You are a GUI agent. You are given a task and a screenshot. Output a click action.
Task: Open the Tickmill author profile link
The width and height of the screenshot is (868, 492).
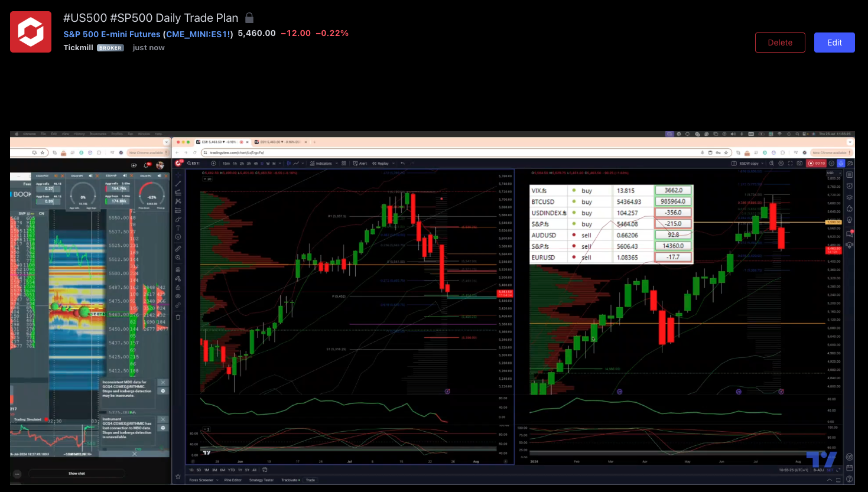(x=78, y=48)
